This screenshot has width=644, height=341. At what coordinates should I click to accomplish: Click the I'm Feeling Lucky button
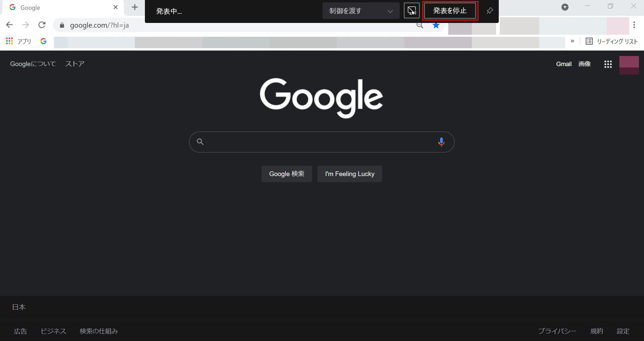point(350,174)
